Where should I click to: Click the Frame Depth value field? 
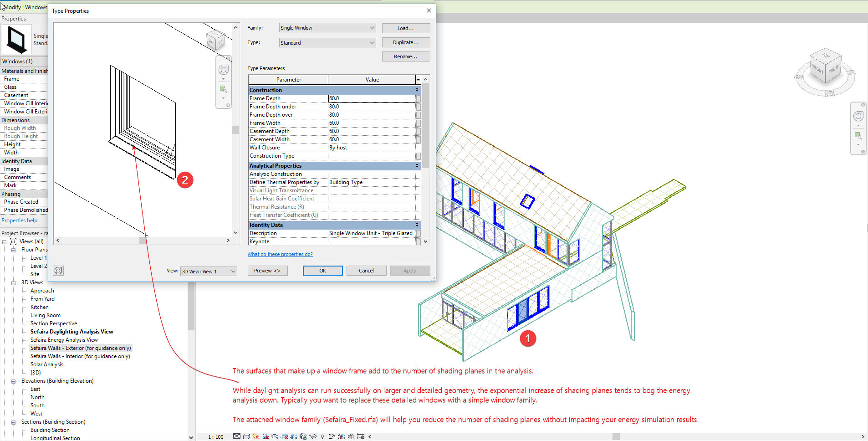pyautogui.click(x=372, y=98)
